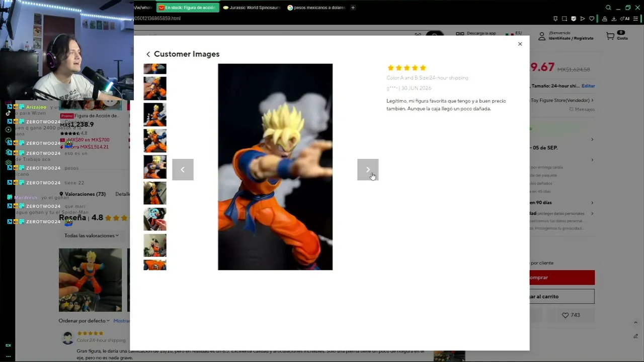The height and width of the screenshot is (362, 644).
Task: Close the Customer Images dialog
Action: pyautogui.click(x=520, y=44)
